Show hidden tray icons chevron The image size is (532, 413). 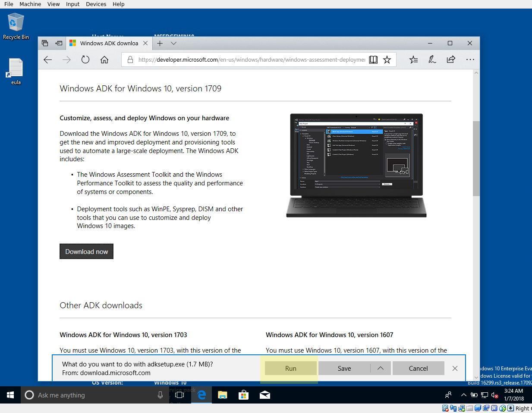pyautogui.click(x=464, y=395)
